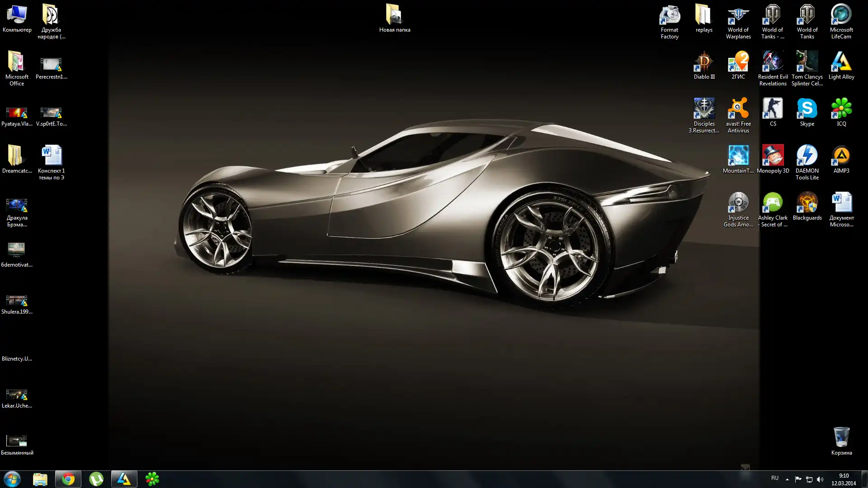This screenshot has height=488, width=868.
Task: Open uTorrent from the taskbar
Action: click(96, 479)
